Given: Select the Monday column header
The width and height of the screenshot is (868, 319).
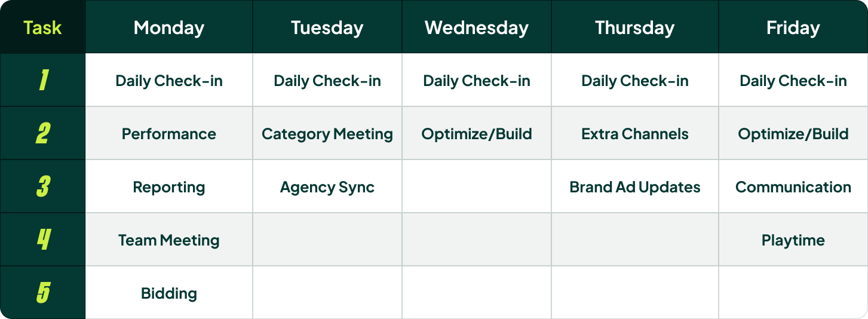Looking at the screenshot, I should 169,27.
